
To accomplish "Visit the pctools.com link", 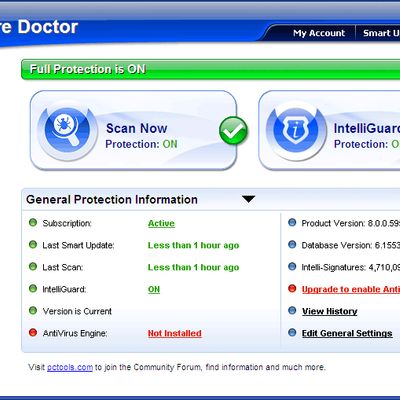I will 70,367.
